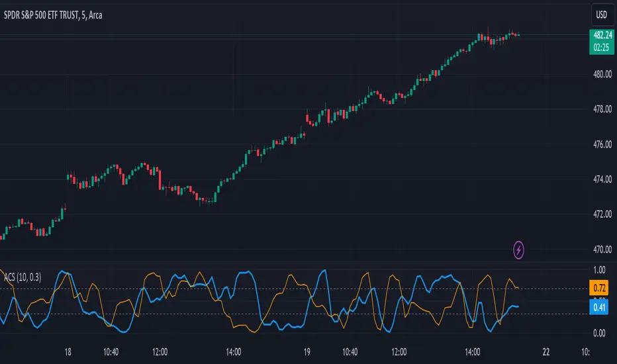Click the 22 date label on time axis
The height and width of the screenshot is (364, 617).
tap(546, 352)
